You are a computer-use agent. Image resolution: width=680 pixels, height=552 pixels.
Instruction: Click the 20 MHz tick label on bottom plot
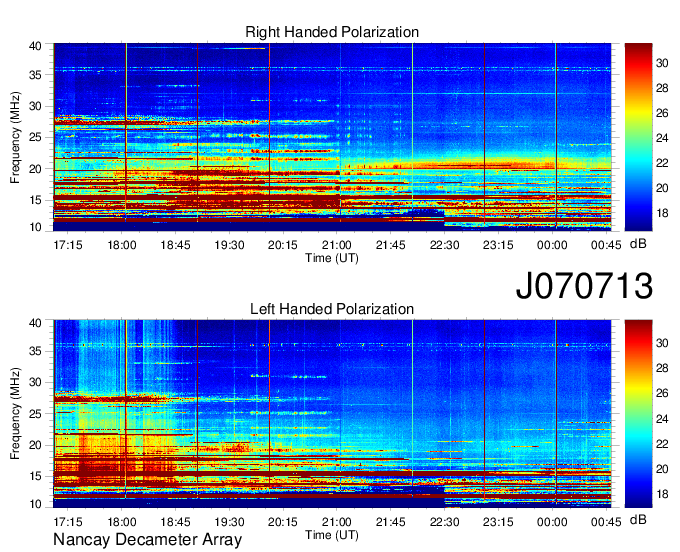tap(35, 445)
